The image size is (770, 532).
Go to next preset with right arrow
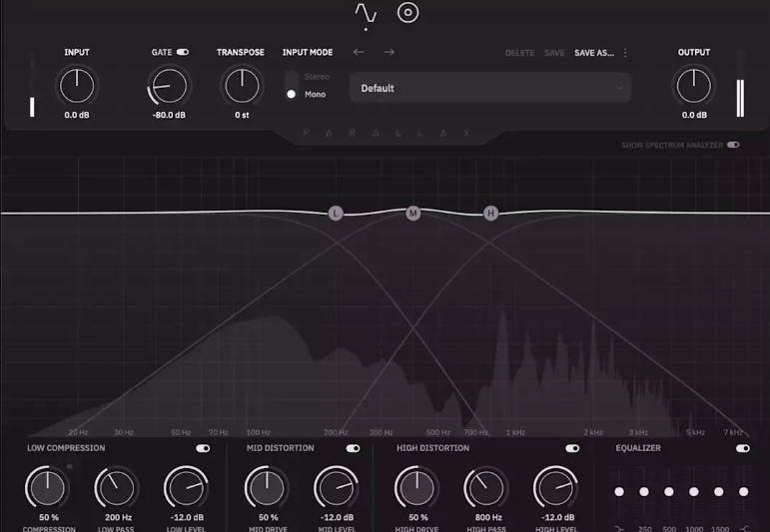click(388, 52)
